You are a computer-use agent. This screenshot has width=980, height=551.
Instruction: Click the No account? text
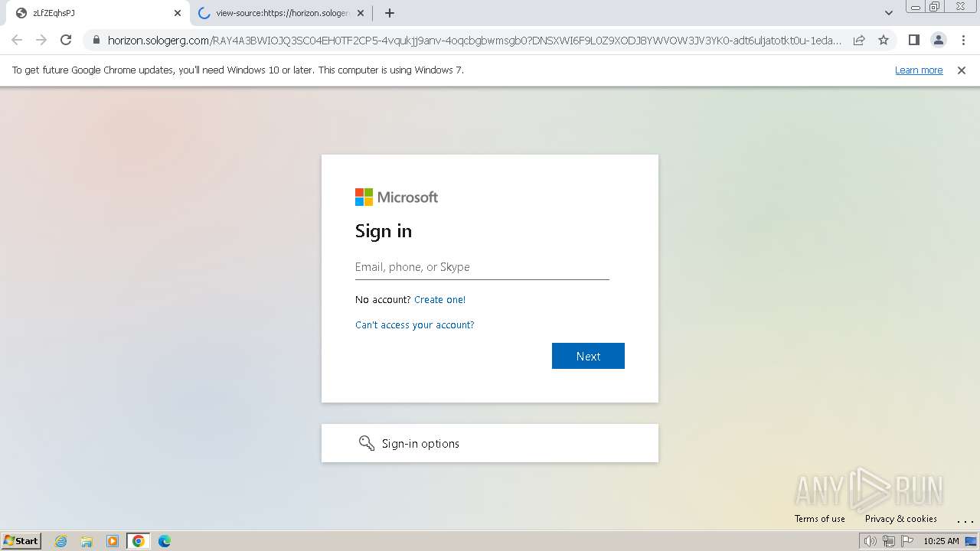pyautogui.click(x=383, y=300)
